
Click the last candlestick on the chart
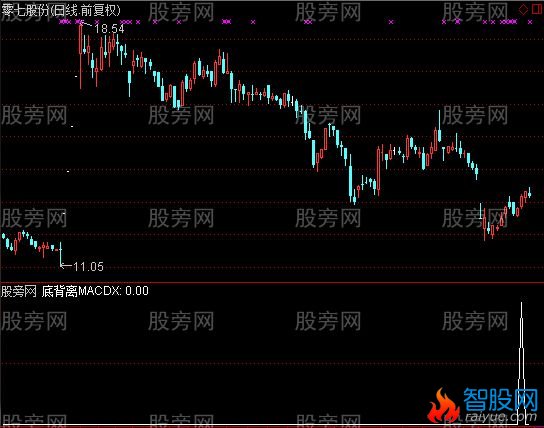[x=529, y=193]
